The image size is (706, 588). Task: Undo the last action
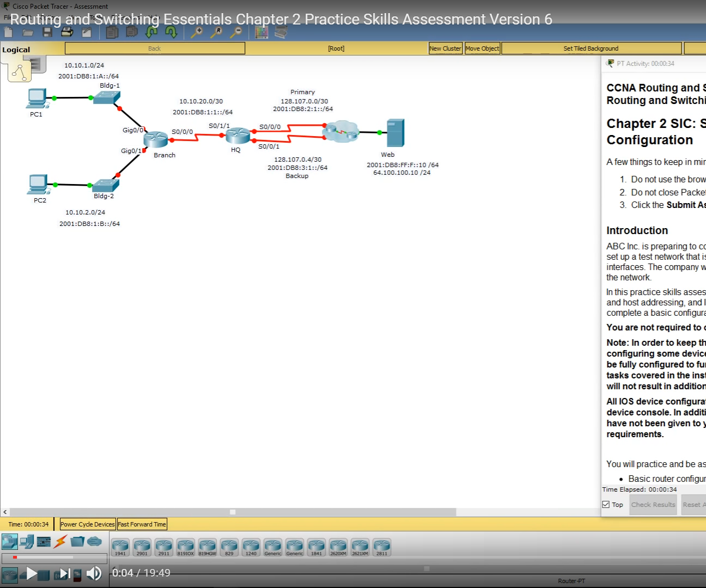(x=151, y=32)
